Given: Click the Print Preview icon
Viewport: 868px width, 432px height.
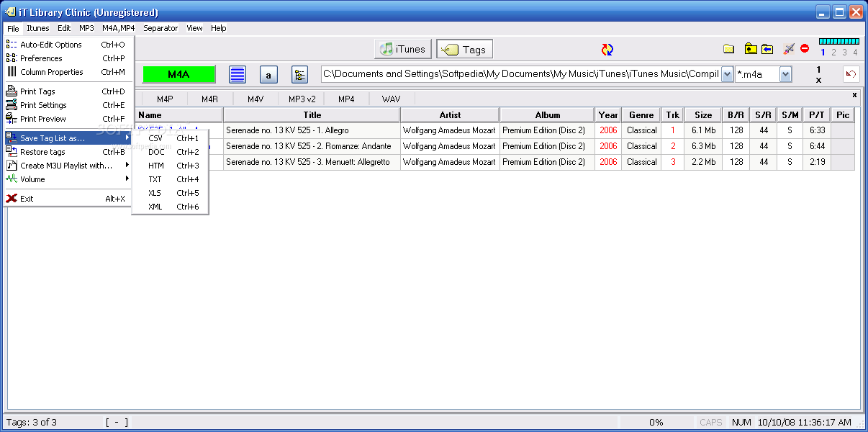Looking at the screenshot, I should [x=12, y=119].
